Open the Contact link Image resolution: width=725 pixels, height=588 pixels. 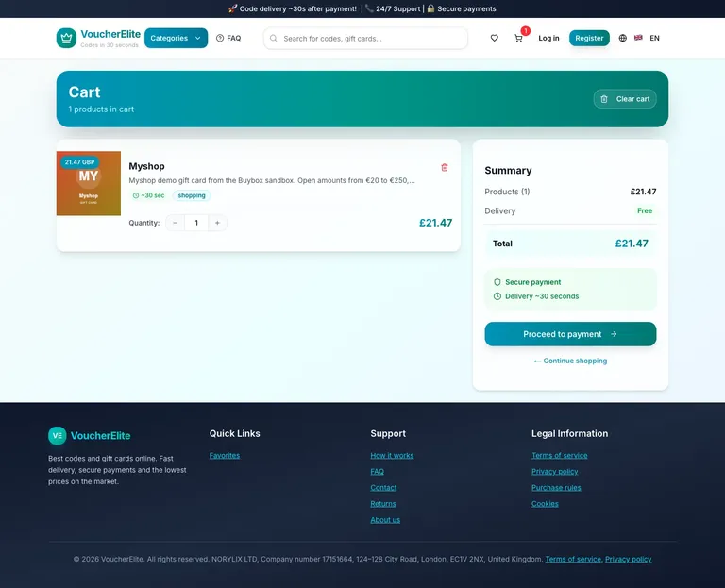(383, 488)
